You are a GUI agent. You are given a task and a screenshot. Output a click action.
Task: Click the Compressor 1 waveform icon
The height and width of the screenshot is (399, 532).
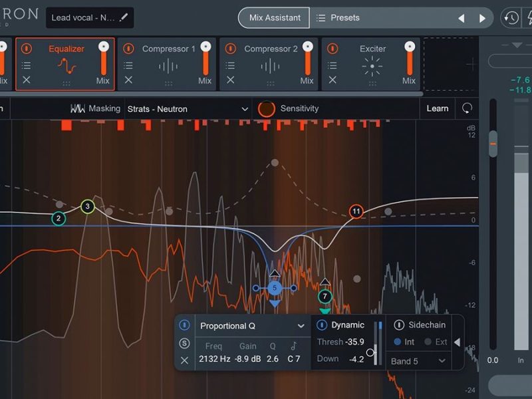tap(168, 66)
